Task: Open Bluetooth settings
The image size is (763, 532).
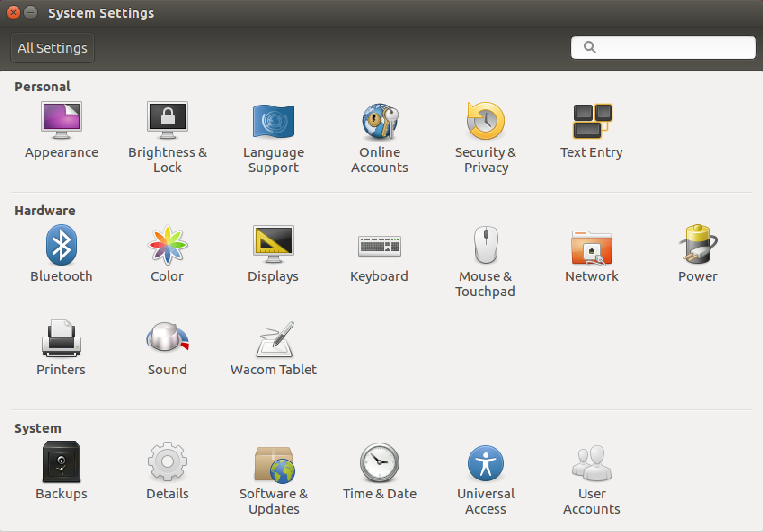Action: pyautogui.click(x=62, y=254)
